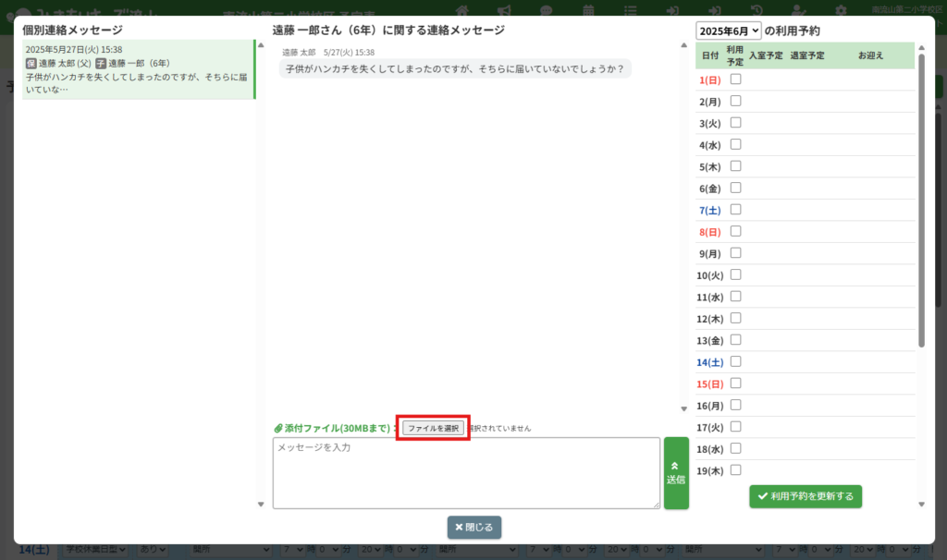947x560 pixels.
Task: Click the message list's scroll-up arrow
Action: point(261,44)
